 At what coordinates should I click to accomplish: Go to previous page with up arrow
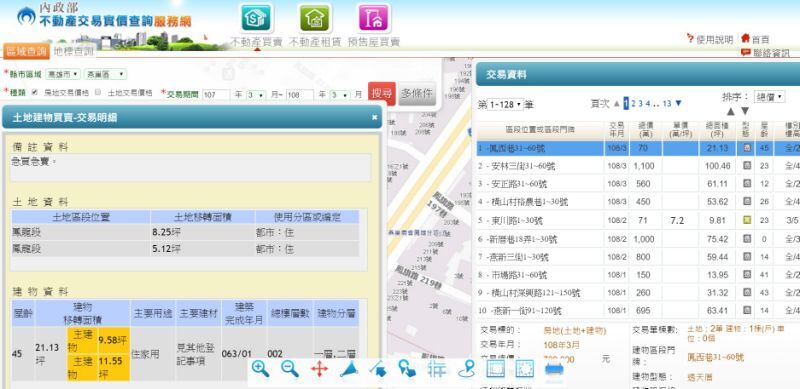point(616,104)
